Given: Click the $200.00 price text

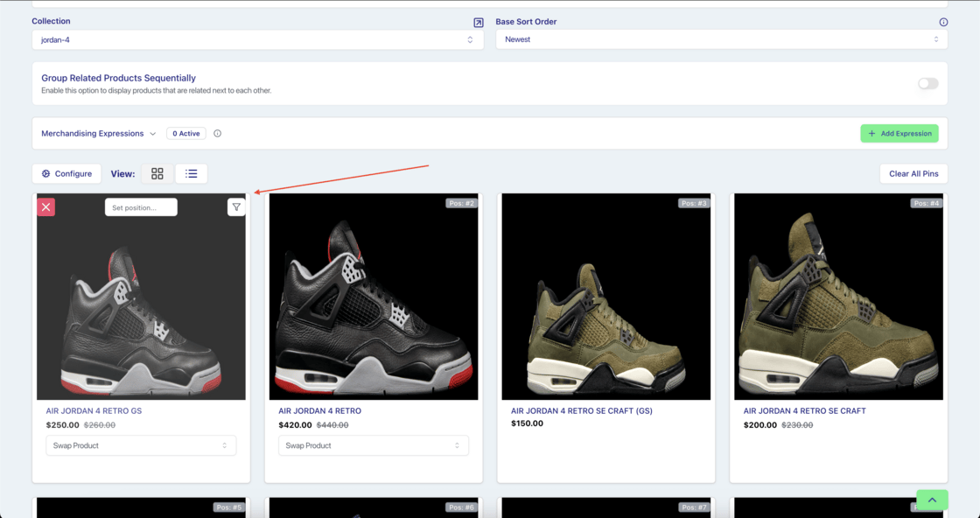Looking at the screenshot, I should [x=760, y=425].
